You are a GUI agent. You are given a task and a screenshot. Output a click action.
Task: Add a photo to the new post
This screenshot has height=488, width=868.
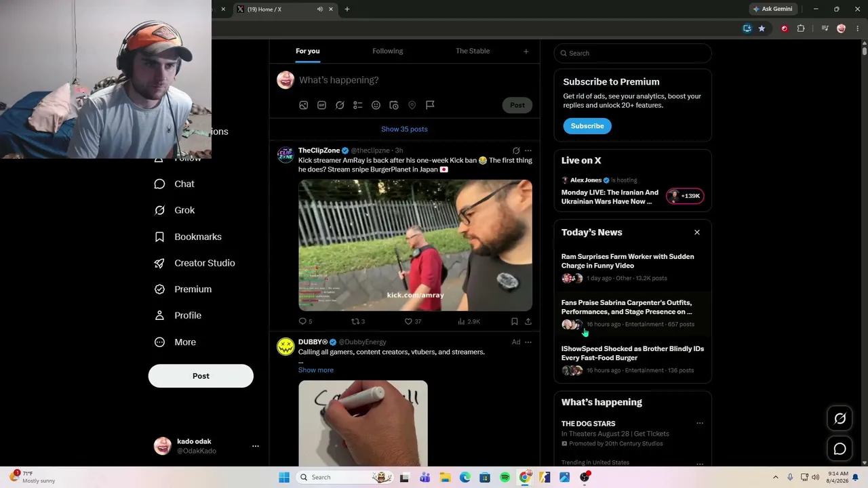(x=304, y=105)
